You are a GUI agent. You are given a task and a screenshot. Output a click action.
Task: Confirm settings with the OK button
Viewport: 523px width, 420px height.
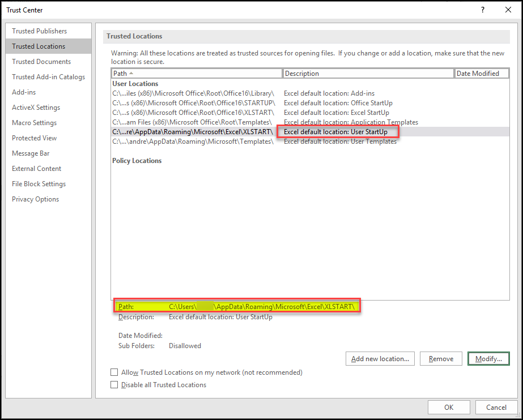coord(449,407)
